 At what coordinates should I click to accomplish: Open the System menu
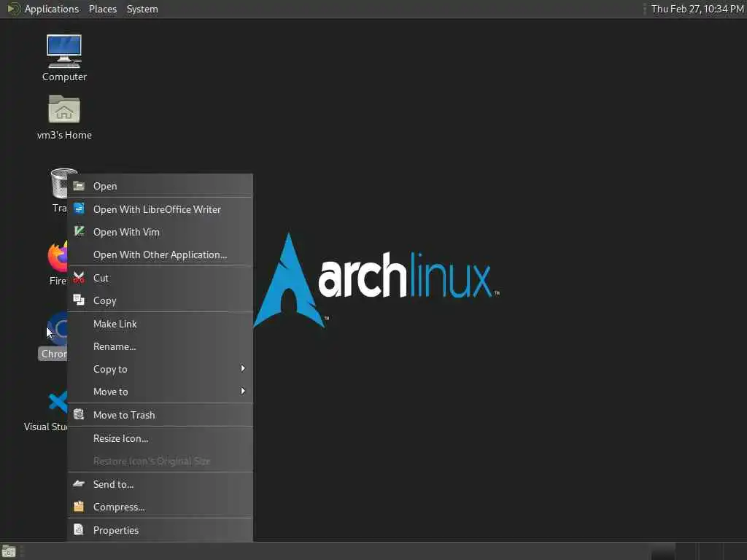tap(142, 9)
